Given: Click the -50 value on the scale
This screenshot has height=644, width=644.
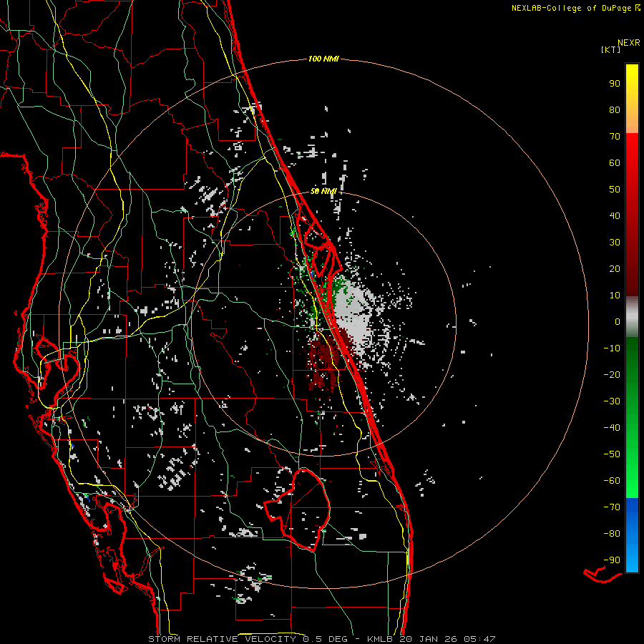Looking at the screenshot, I should pyautogui.click(x=612, y=454).
